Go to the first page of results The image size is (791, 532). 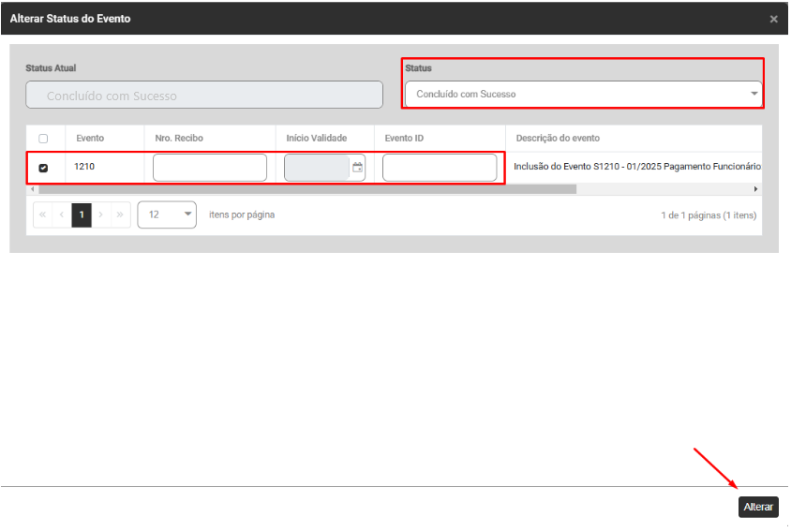pos(42,214)
